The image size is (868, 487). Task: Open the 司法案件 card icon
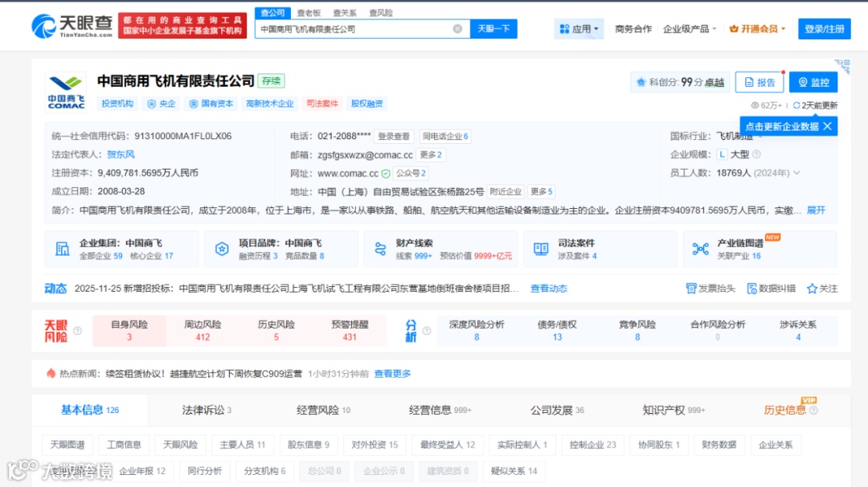pyautogui.click(x=541, y=249)
